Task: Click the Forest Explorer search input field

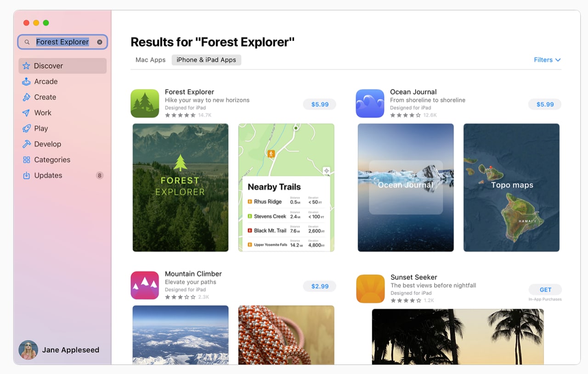Action: (x=62, y=42)
